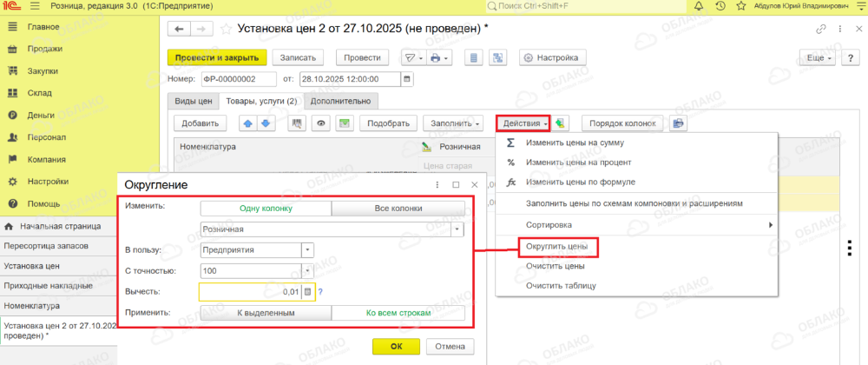The height and width of the screenshot is (365, 868).
Task: Show notifications bell
Action: [698, 6]
